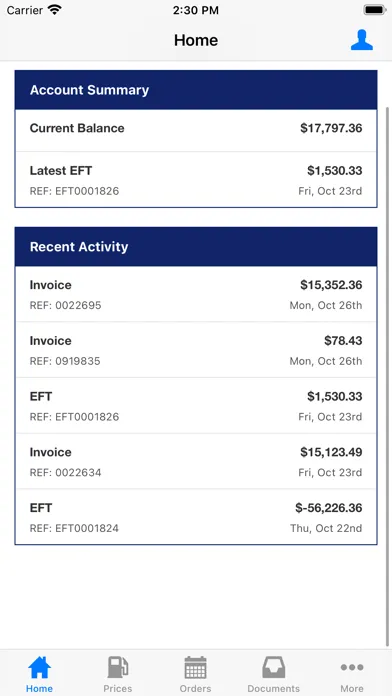Screen dimensions: 392x696
Task: Click the vertical scrollbar on right edge
Action: (387, 377)
